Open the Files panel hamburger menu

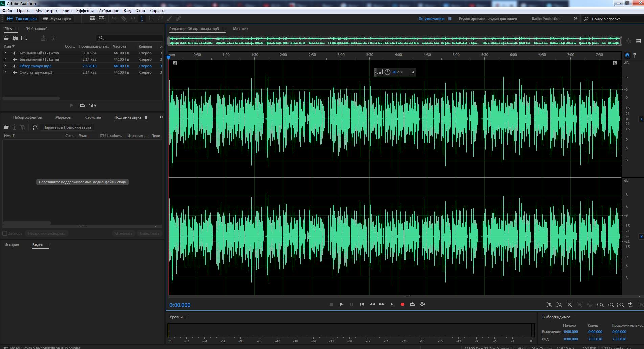17,29
